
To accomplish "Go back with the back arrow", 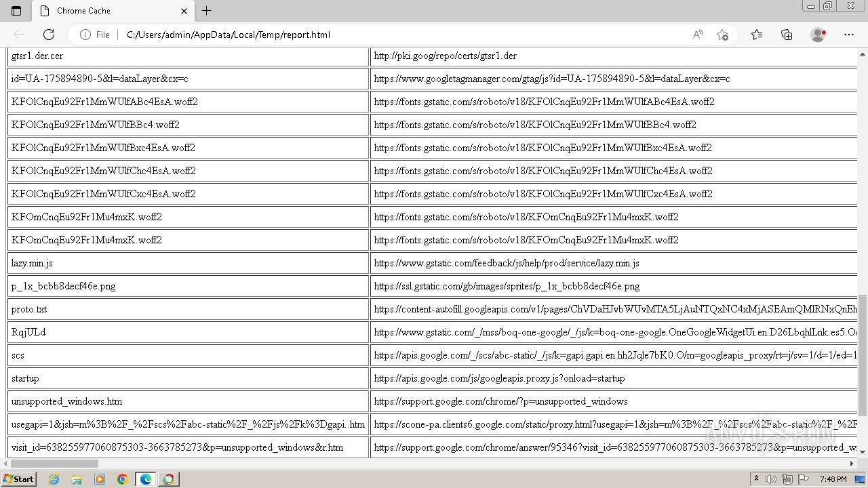I will pyautogui.click(x=19, y=35).
